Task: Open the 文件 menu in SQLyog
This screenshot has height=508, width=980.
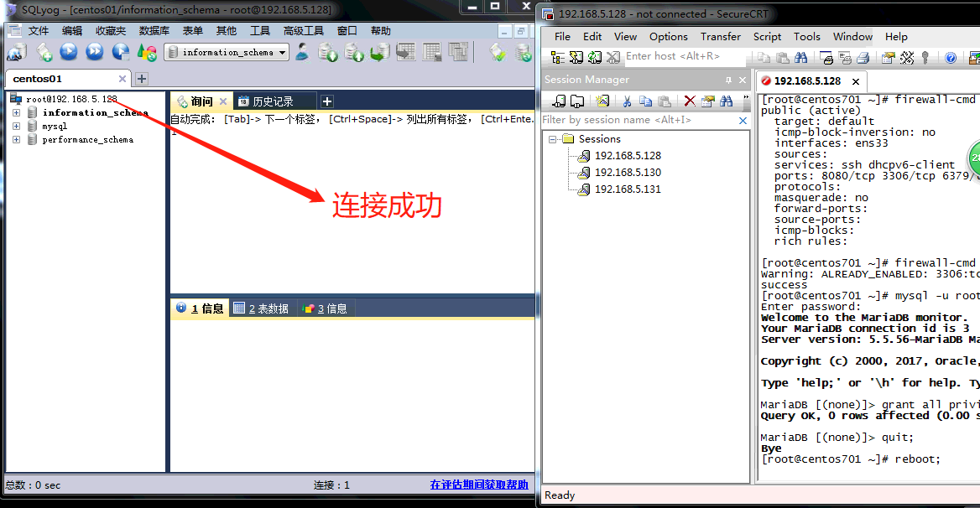Action: click(x=38, y=30)
